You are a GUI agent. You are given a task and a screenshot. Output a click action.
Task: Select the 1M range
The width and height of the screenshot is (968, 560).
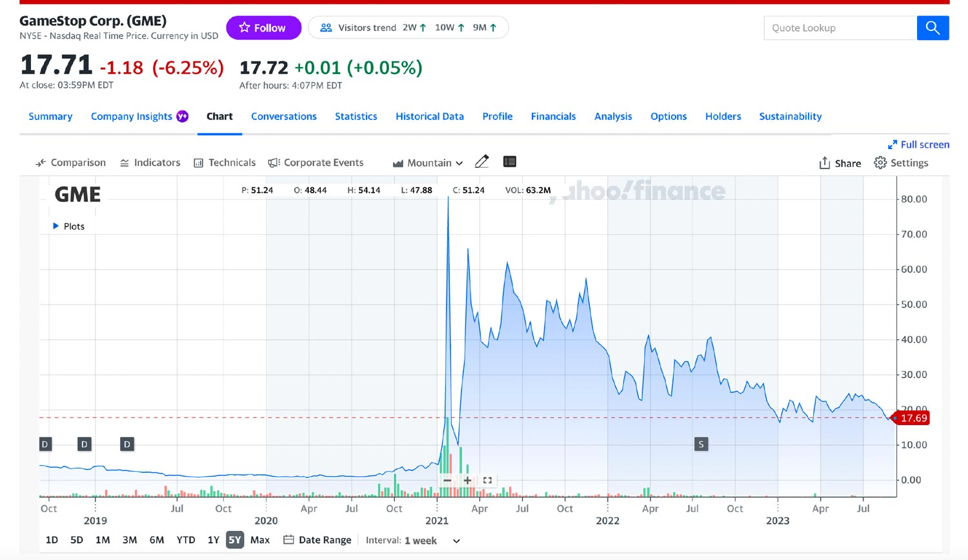click(x=103, y=540)
